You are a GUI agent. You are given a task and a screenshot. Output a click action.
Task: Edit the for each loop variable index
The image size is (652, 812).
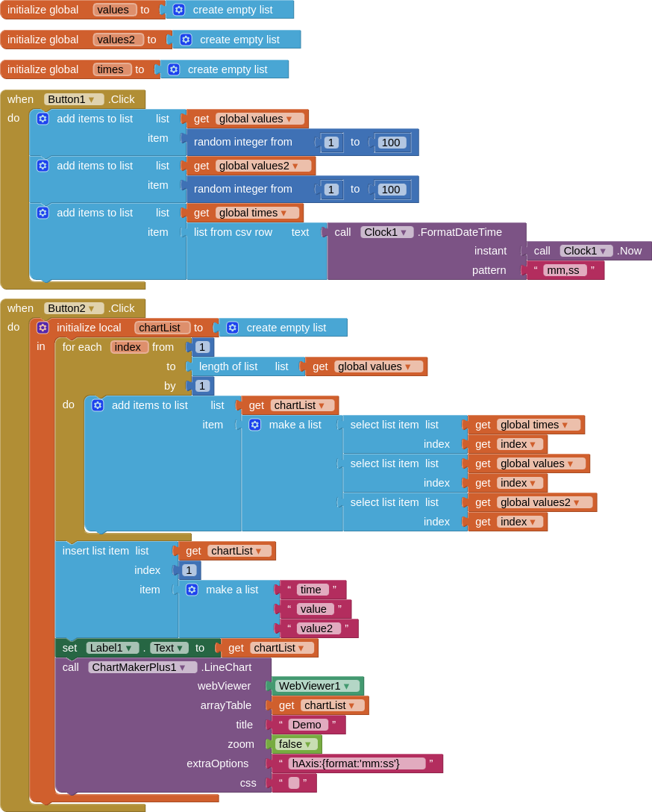pyautogui.click(x=129, y=347)
